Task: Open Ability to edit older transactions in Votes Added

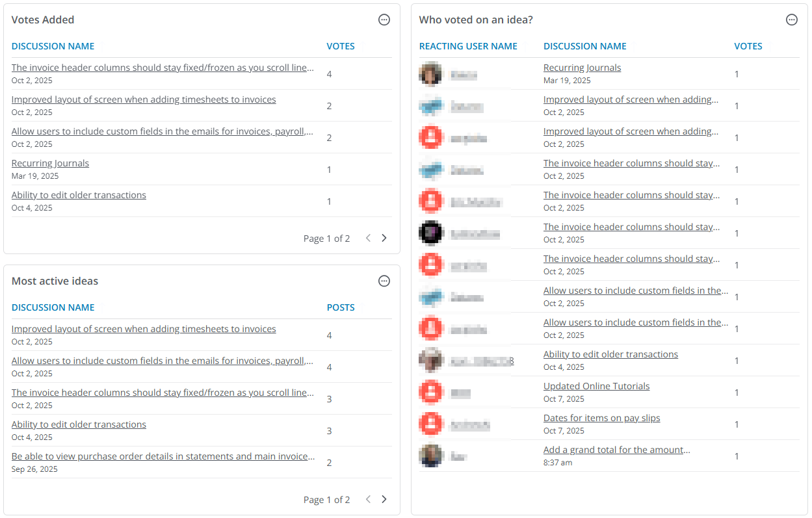Action: point(79,195)
